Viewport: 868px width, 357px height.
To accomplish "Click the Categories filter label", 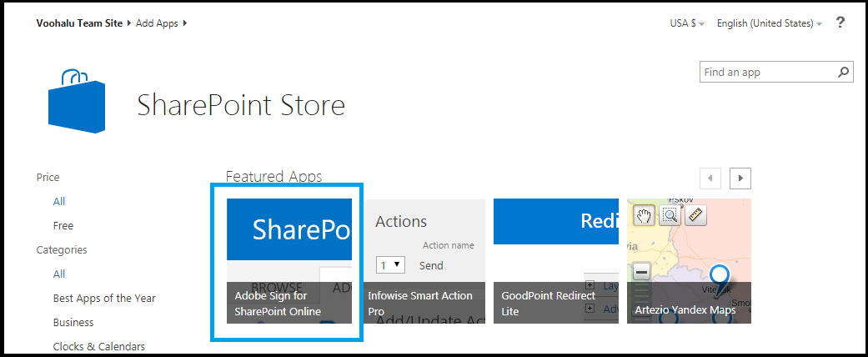I will coord(62,249).
